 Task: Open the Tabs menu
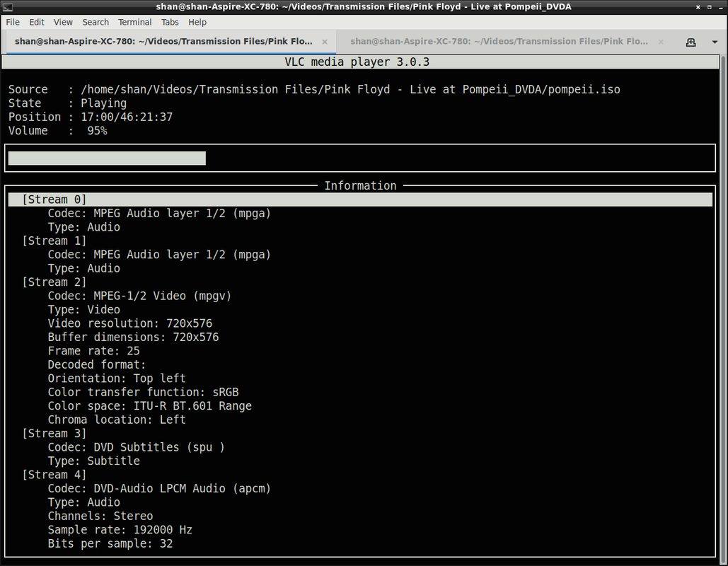[170, 23]
